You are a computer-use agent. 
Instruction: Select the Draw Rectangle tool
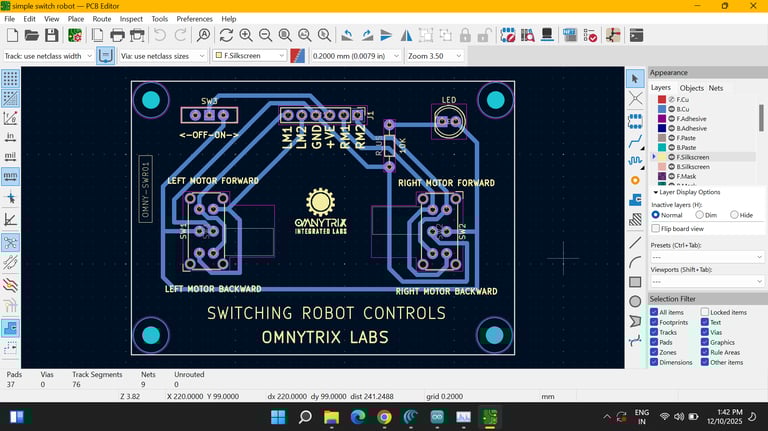[x=635, y=282]
